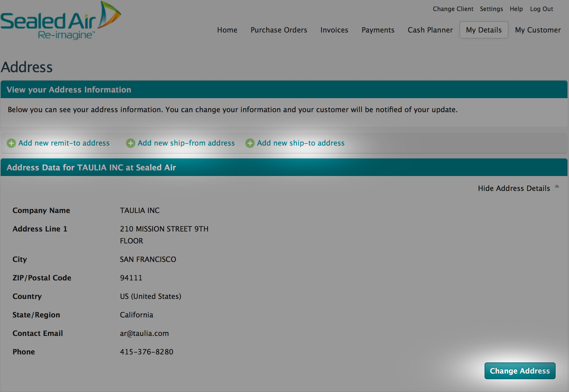Click the green plus icon for ship-from address
This screenshot has width=569, height=392.
tap(130, 143)
